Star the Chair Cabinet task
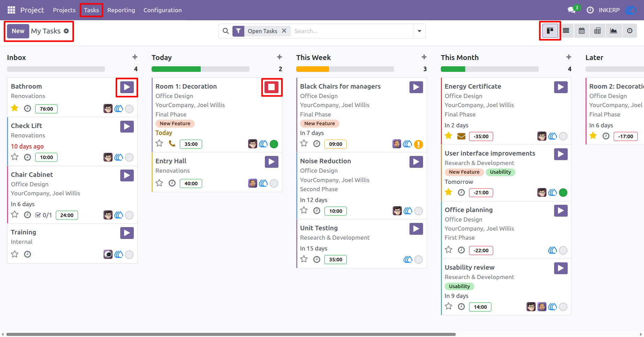The height and width of the screenshot is (337, 644). click(15, 215)
